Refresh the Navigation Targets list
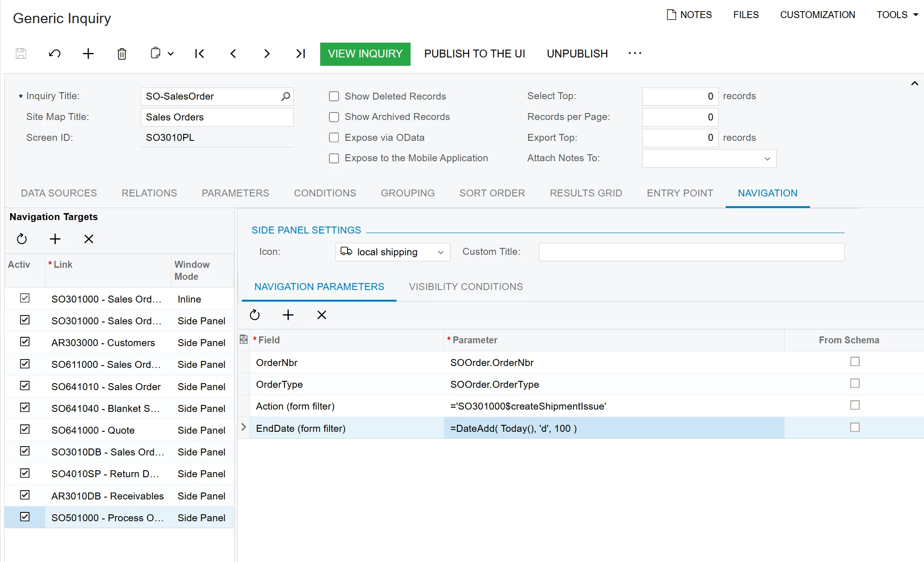This screenshot has height=562, width=924. point(22,239)
